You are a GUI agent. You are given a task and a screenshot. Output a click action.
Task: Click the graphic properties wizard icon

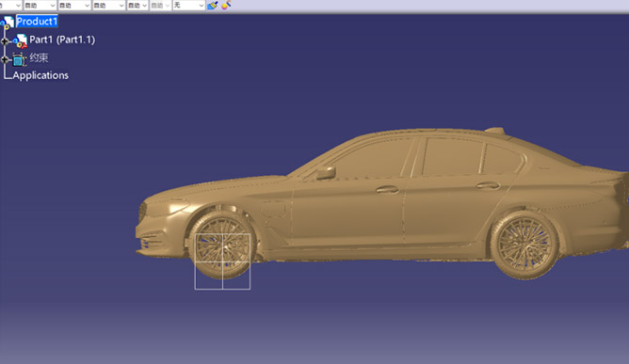coord(226,6)
